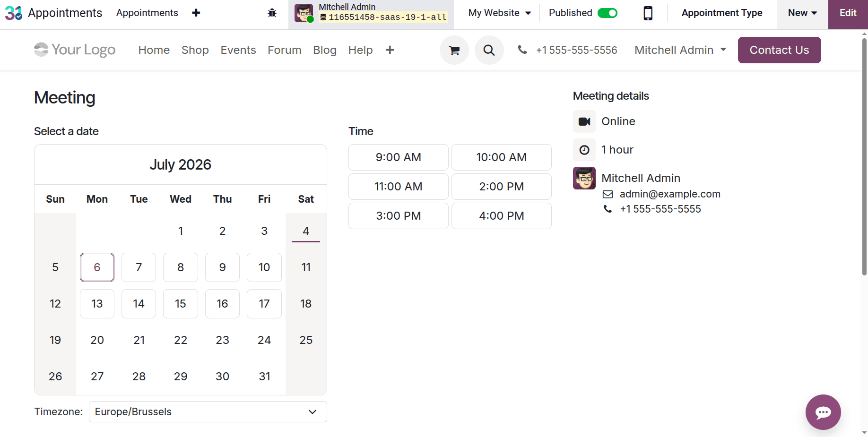This screenshot has height=437, width=868.
Task: Open the shopping cart icon
Action: pyautogui.click(x=454, y=50)
